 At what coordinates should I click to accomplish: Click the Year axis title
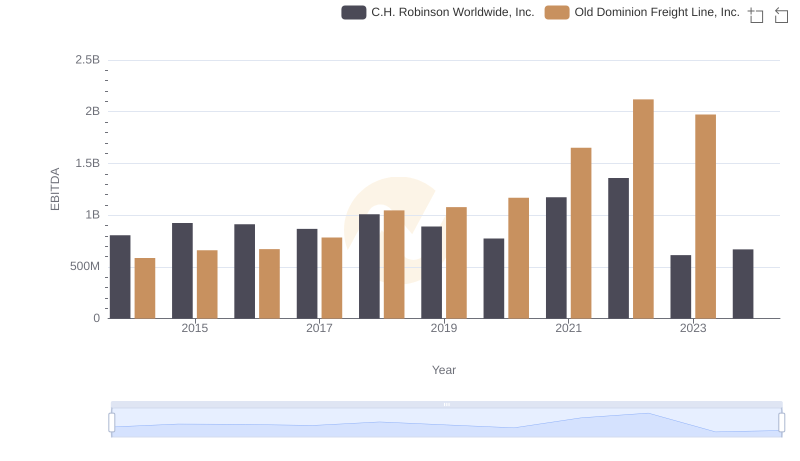(x=444, y=370)
